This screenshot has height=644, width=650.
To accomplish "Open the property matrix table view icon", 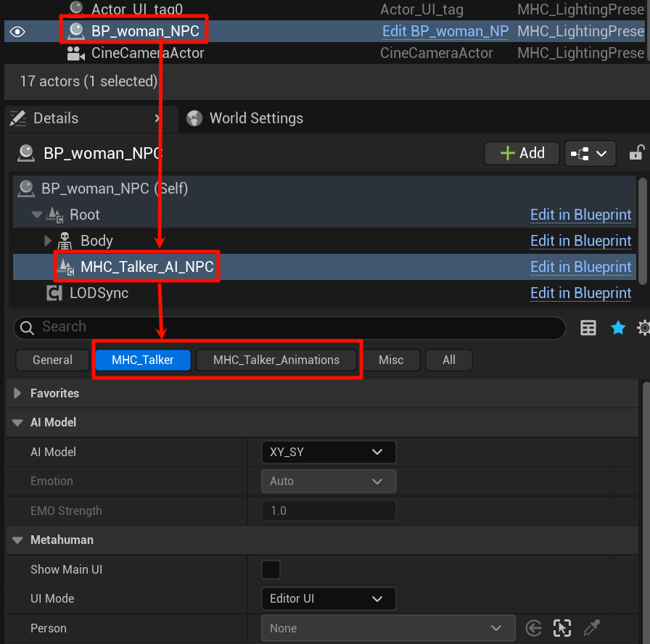I will [588, 328].
